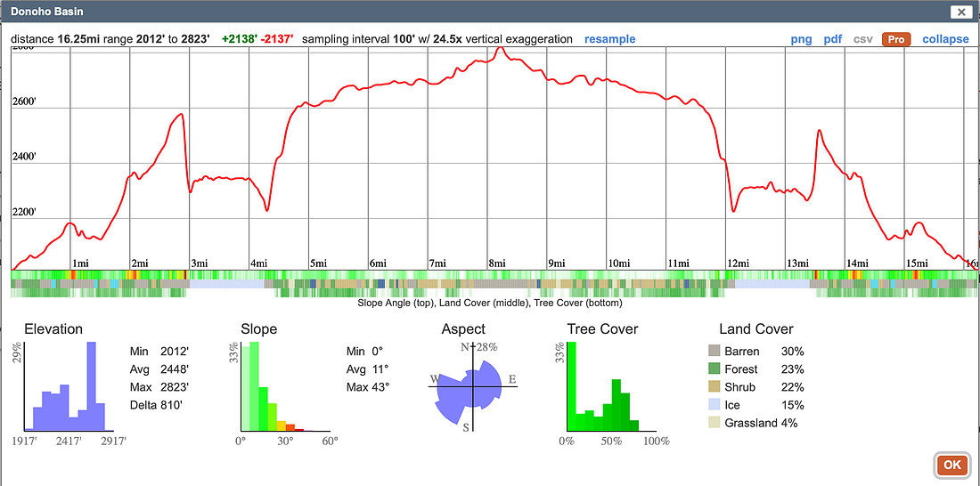Click the resample link

[610, 39]
